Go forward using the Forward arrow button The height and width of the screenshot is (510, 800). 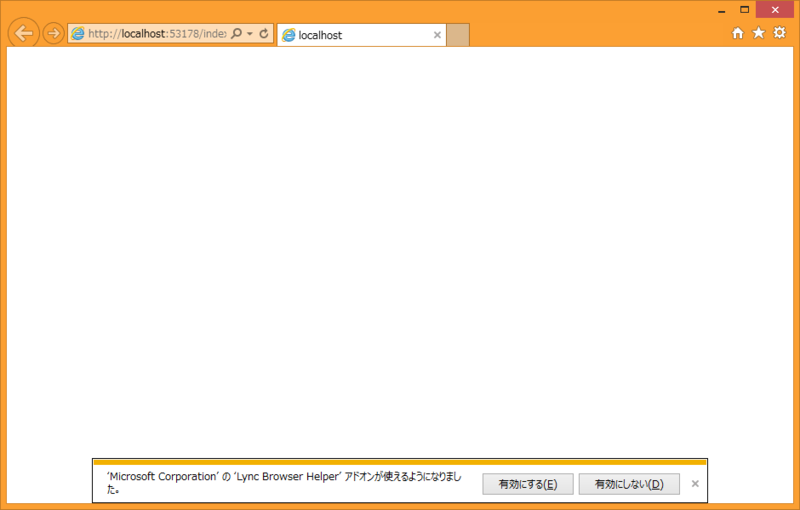coord(53,34)
